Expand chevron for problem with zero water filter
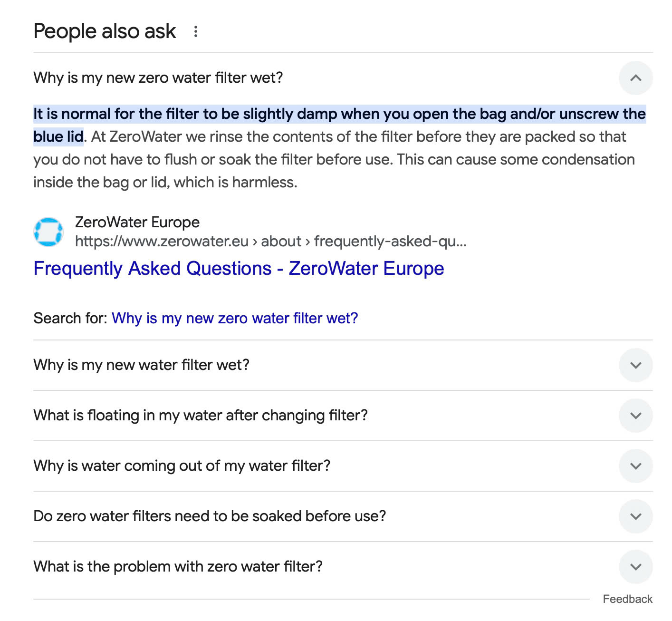The height and width of the screenshot is (621, 672). [x=635, y=567]
